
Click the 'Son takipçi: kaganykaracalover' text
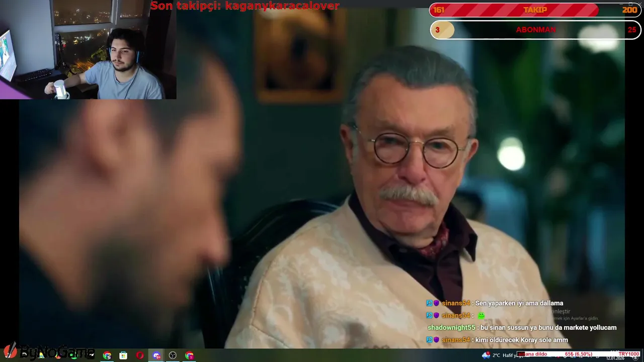click(x=245, y=6)
